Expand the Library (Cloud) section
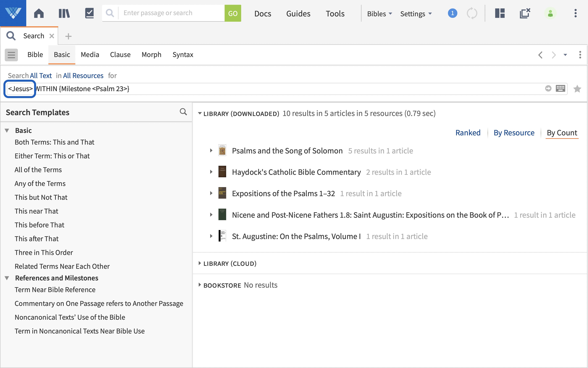Viewport: 588px width, 368px height. pos(200,263)
